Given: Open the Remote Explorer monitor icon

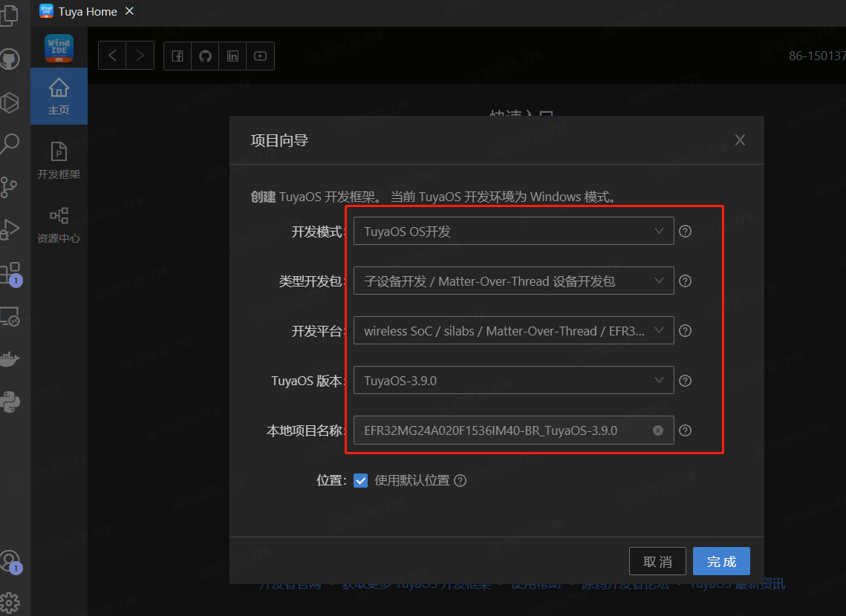Looking at the screenshot, I should pos(10,317).
